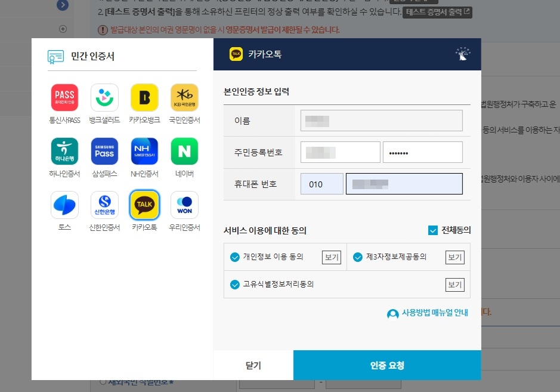
Task: Toggle the 전체동의 checkbox
Action: tap(433, 230)
